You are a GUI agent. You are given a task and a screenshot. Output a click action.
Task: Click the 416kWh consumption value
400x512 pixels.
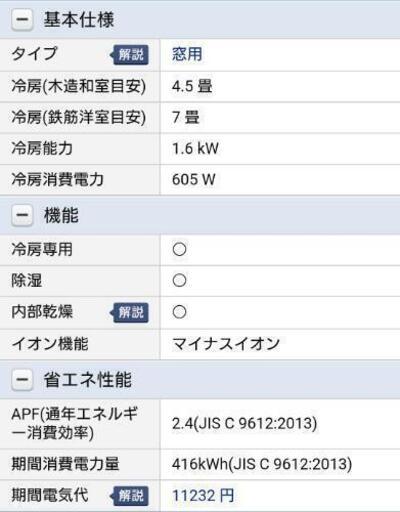point(262,464)
